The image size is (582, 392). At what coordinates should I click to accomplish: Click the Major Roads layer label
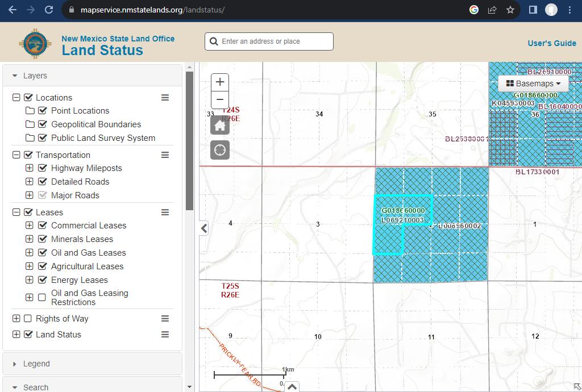(x=76, y=195)
